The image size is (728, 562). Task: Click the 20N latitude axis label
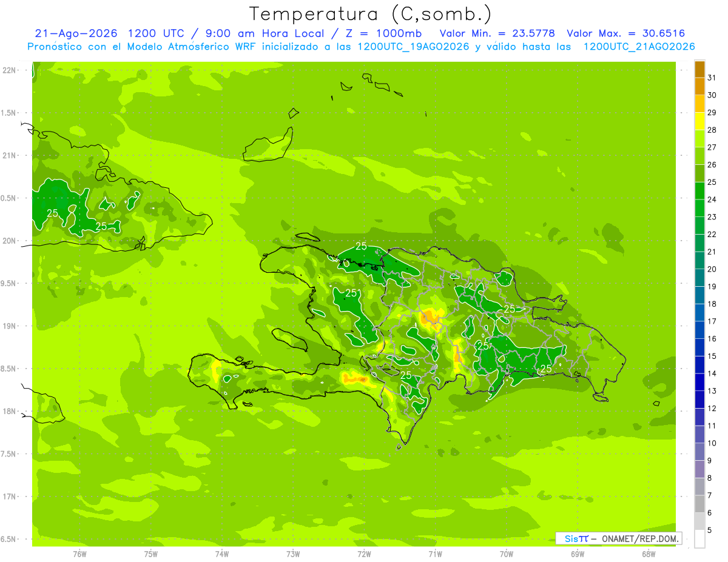[10, 241]
